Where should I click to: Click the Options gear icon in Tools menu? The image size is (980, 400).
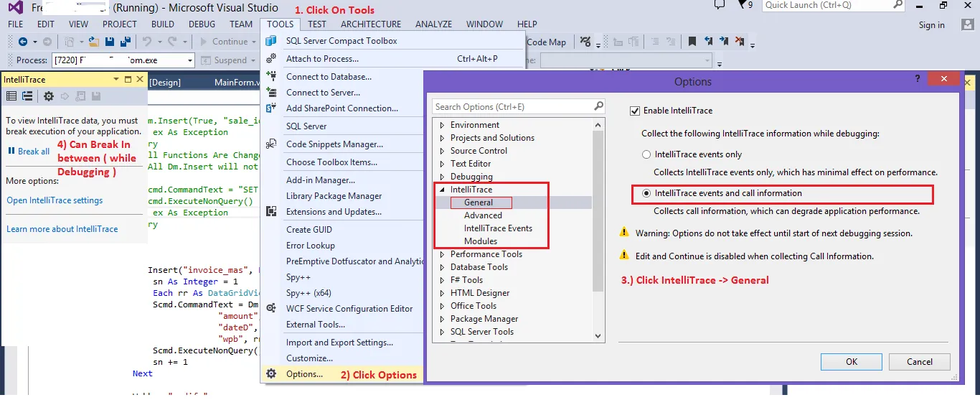click(271, 373)
